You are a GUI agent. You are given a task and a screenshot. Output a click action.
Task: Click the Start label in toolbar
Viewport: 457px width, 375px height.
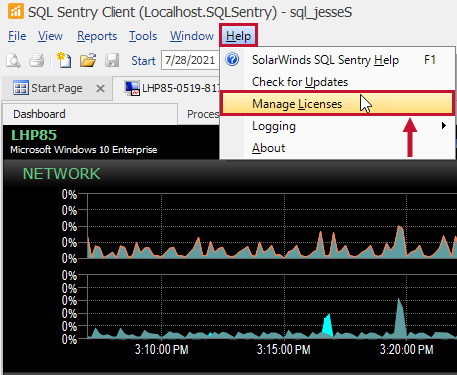(x=143, y=61)
